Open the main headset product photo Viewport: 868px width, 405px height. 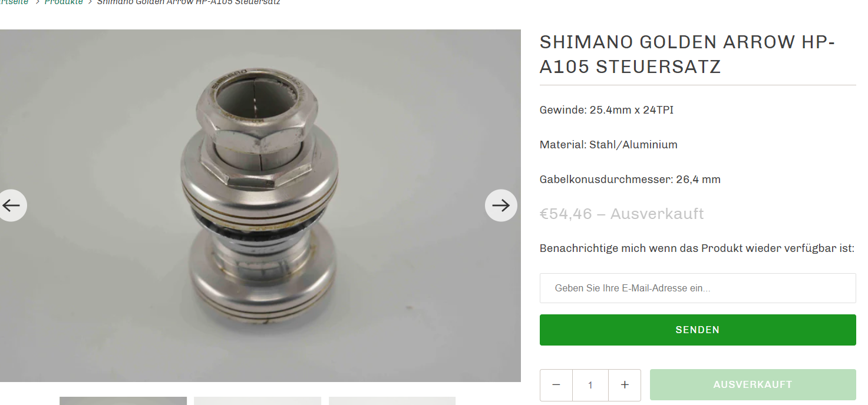coord(260,205)
